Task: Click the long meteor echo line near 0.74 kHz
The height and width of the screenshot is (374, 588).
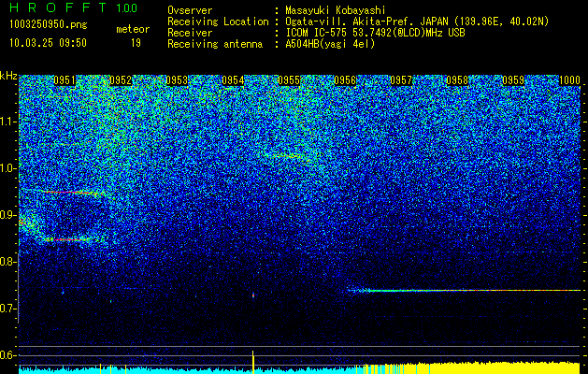Action: (465, 291)
